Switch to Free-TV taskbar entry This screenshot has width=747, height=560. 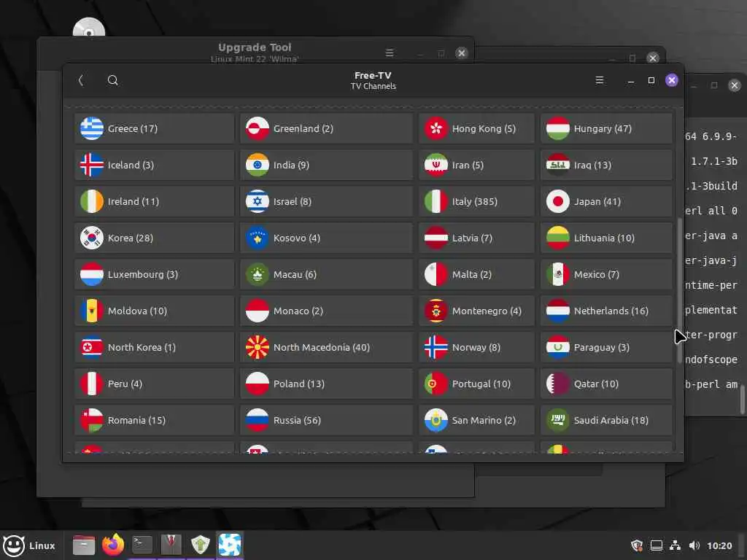coord(230,545)
